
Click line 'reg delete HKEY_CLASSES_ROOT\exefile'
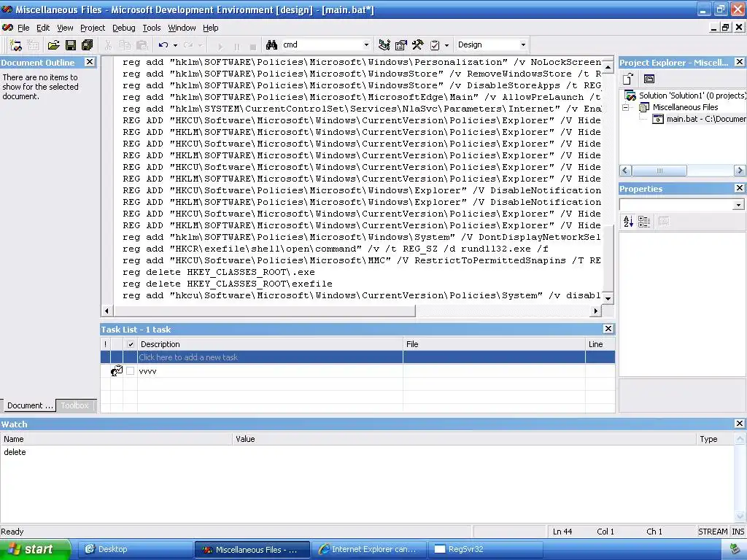tap(228, 284)
